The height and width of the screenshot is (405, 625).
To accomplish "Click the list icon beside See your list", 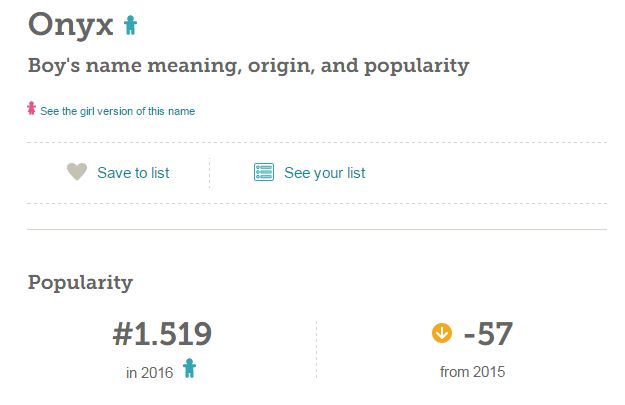I will pos(264,172).
